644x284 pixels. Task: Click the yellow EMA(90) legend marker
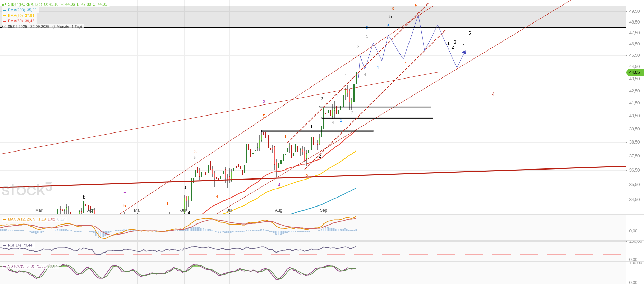(x=4, y=16)
